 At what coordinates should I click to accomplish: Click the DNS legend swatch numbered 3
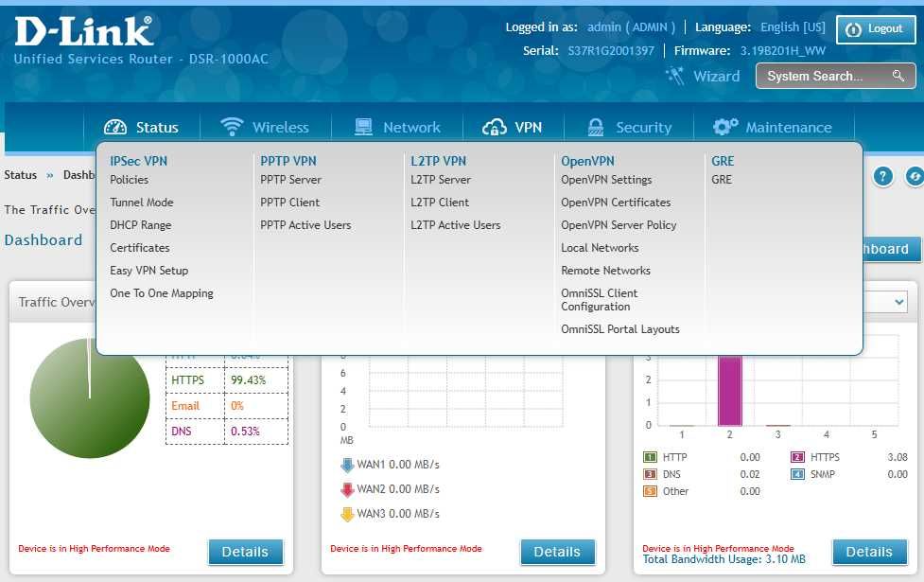click(x=650, y=475)
